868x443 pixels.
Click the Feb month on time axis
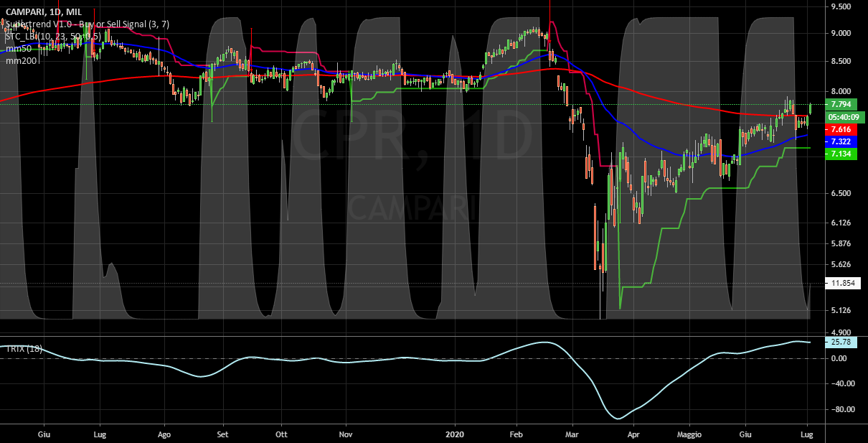517,434
